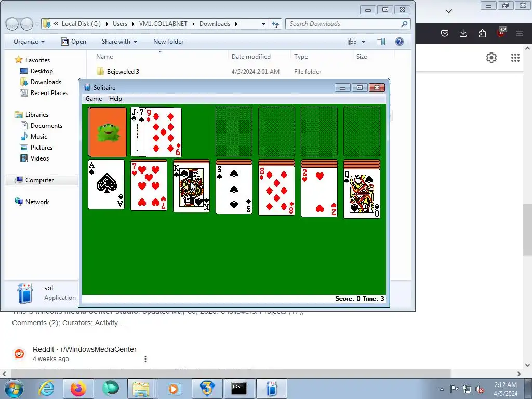Image resolution: width=532 pixels, height=399 pixels.
Task: Open Firefox downloads arrow icon
Action: [x=463, y=33]
